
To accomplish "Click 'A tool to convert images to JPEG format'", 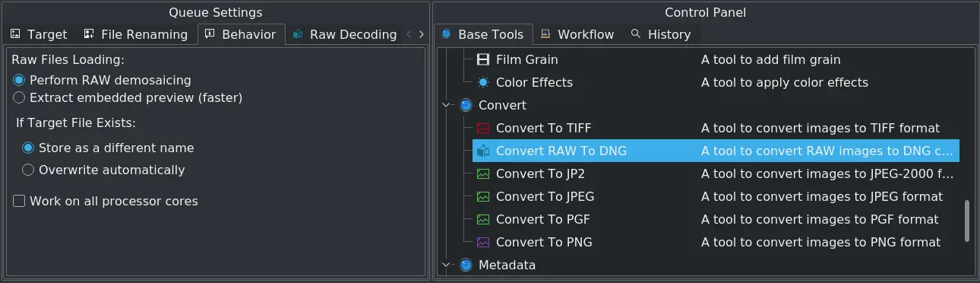I will 822,196.
